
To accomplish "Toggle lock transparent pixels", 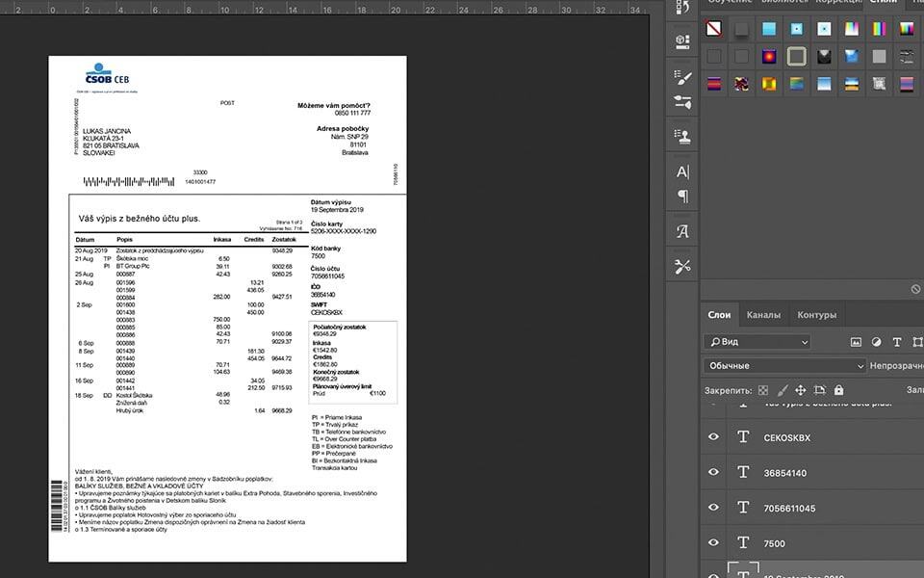I will (x=763, y=390).
